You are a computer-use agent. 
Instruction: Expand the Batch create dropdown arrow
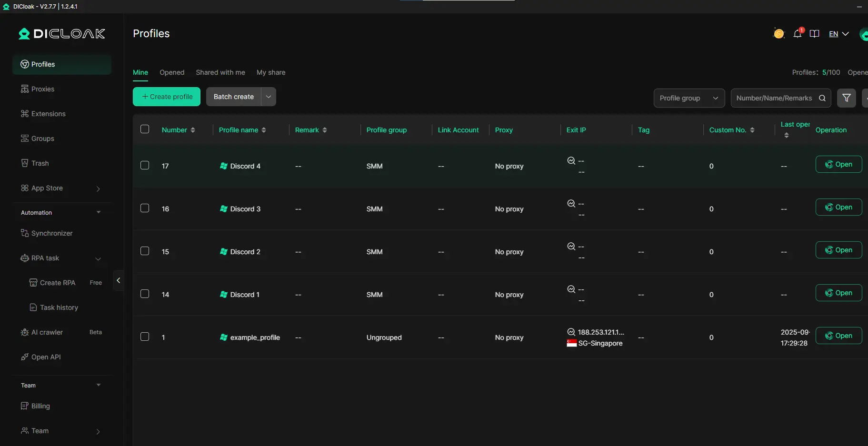point(269,97)
